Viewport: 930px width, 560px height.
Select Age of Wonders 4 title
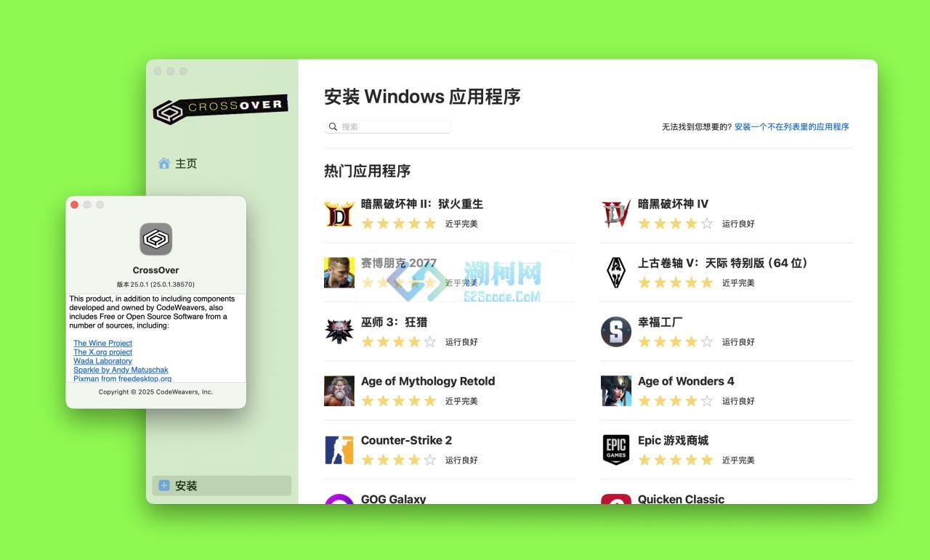686,381
